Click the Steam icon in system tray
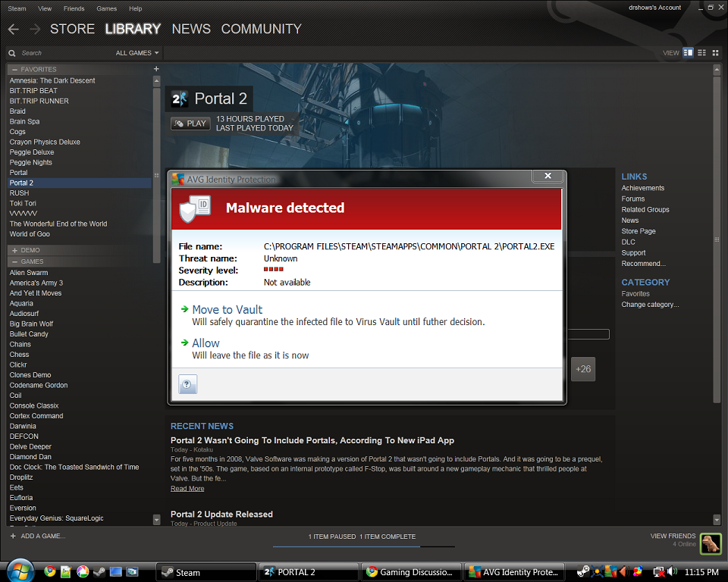Viewport: 728px width, 582px height. [582, 571]
